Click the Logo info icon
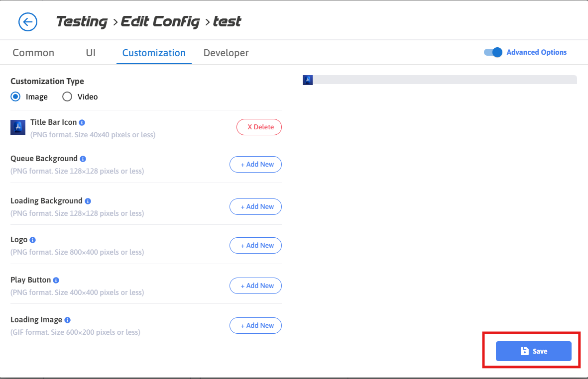 [x=33, y=240]
